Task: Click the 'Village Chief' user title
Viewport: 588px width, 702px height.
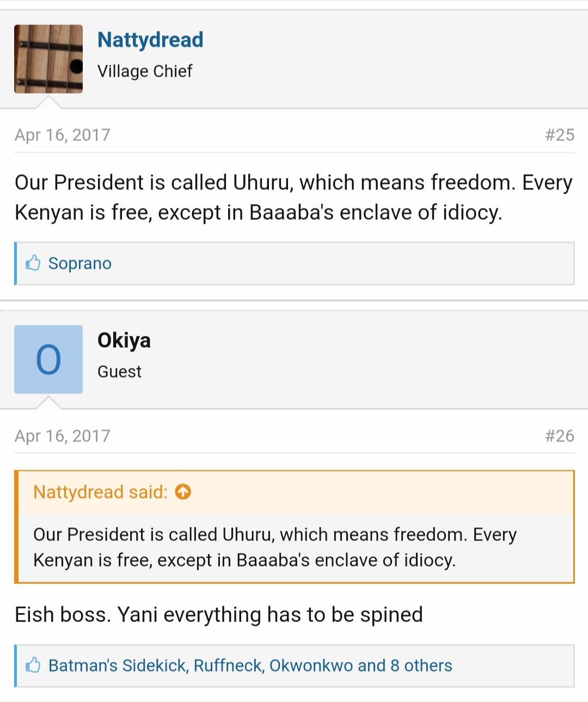Action: (x=145, y=71)
